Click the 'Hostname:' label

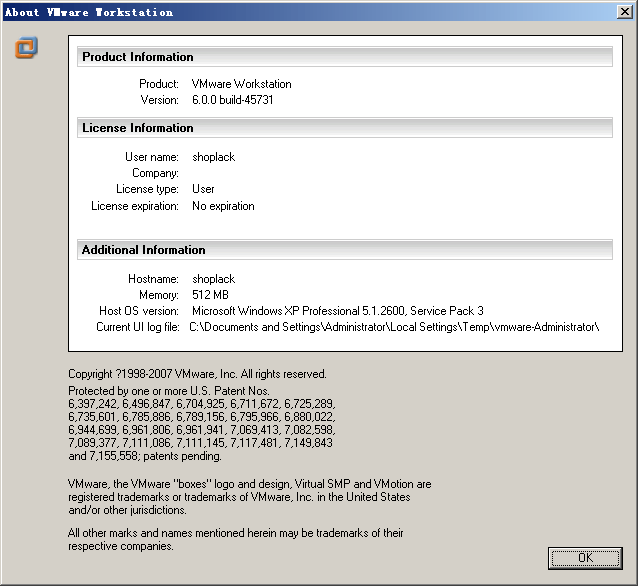tap(153, 279)
